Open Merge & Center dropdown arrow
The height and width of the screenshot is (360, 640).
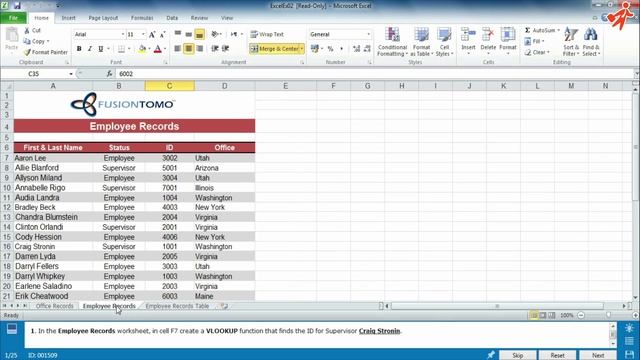302,49
